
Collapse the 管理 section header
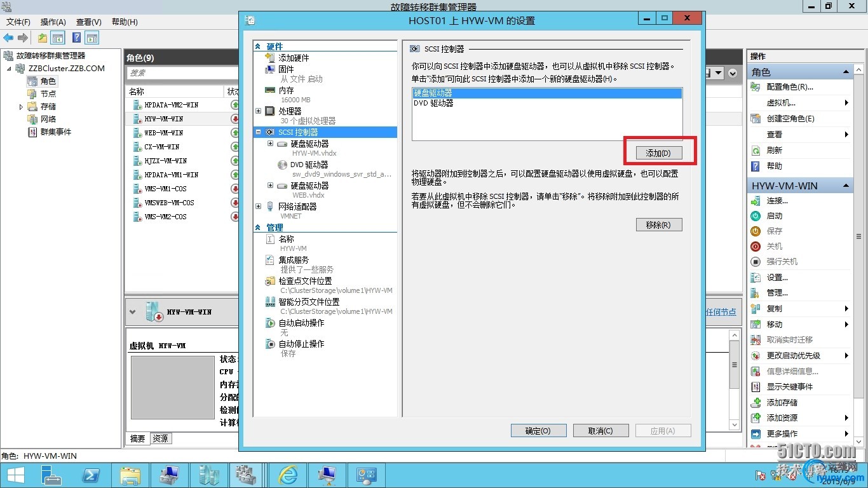click(x=258, y=227)
